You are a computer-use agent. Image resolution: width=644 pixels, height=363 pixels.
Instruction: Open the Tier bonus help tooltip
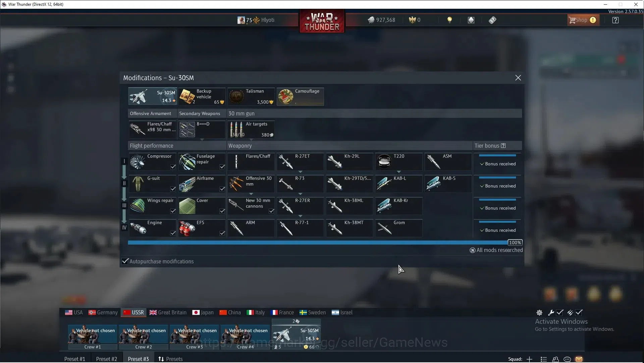[x=503, y=146]
